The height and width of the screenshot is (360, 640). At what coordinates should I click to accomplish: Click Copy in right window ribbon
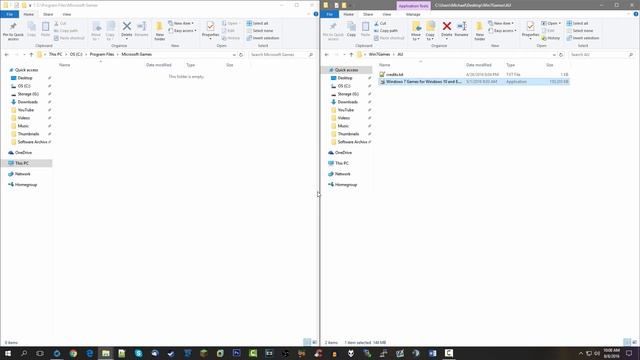[x=351, y=30]
